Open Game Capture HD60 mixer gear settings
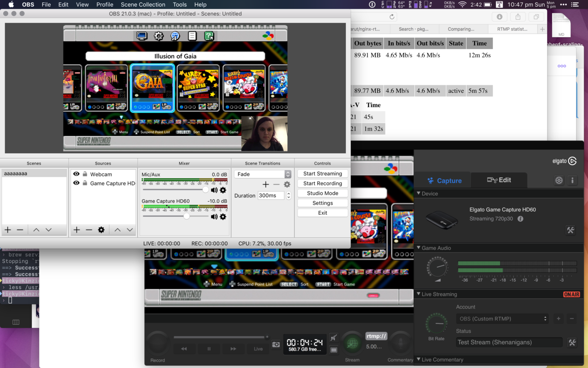The image size is (588, 368). point(223,216)
